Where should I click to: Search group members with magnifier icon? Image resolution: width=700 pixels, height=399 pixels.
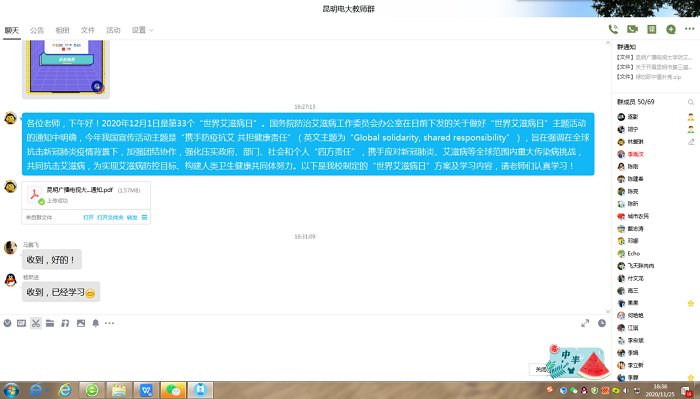(x=691, y=102)
